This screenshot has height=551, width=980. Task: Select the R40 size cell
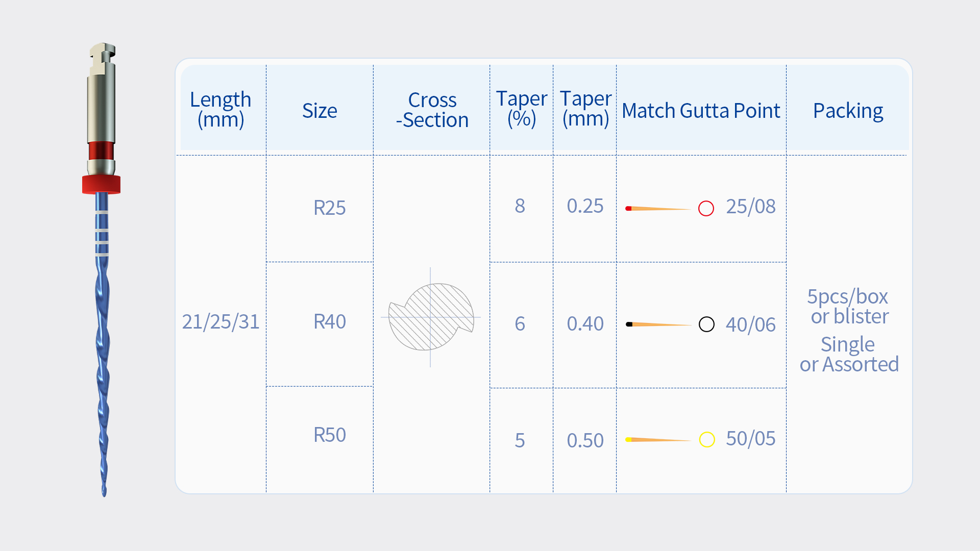(330, 321)
